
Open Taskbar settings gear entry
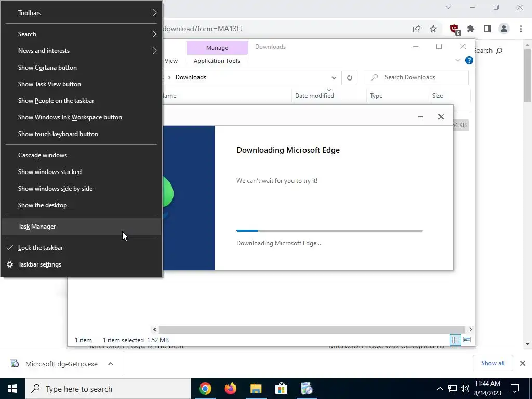pos(81,264)
